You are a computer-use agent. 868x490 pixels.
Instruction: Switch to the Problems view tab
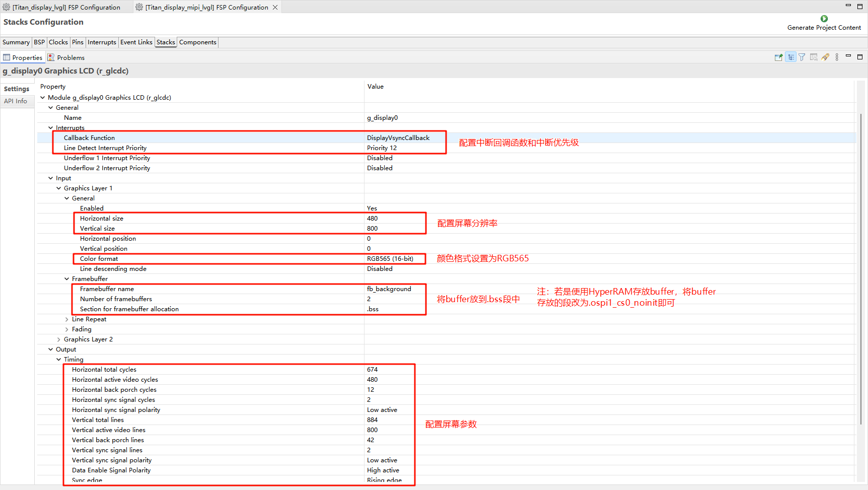click(x=70, y=58)
